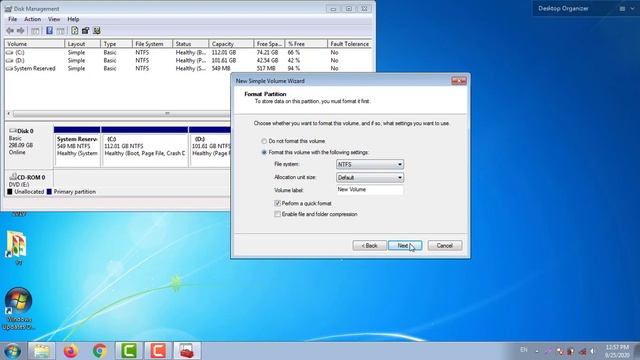640x360 pixels.
Task: Sort by the Volume column header
Action: [x=35, y=44]
